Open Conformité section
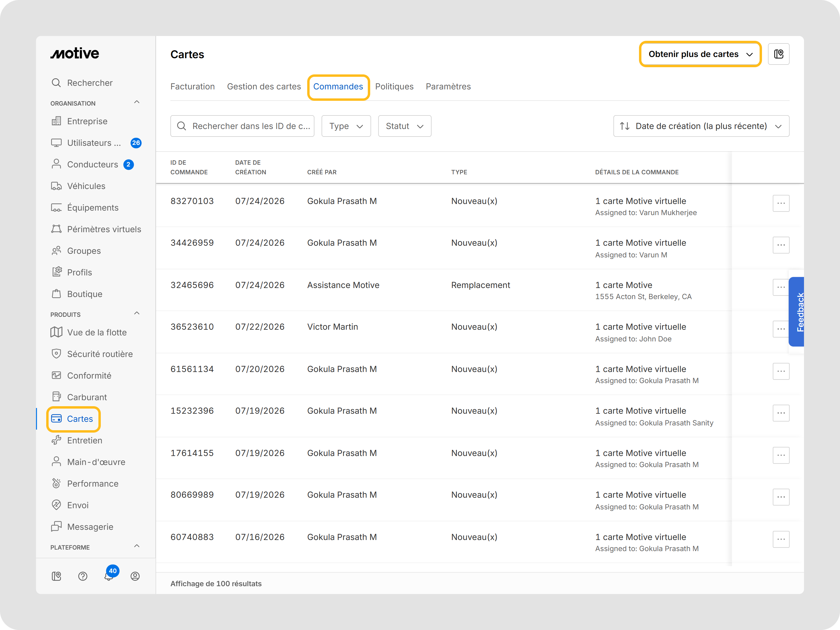The image size is (840, 630). (x=81, y=376)
